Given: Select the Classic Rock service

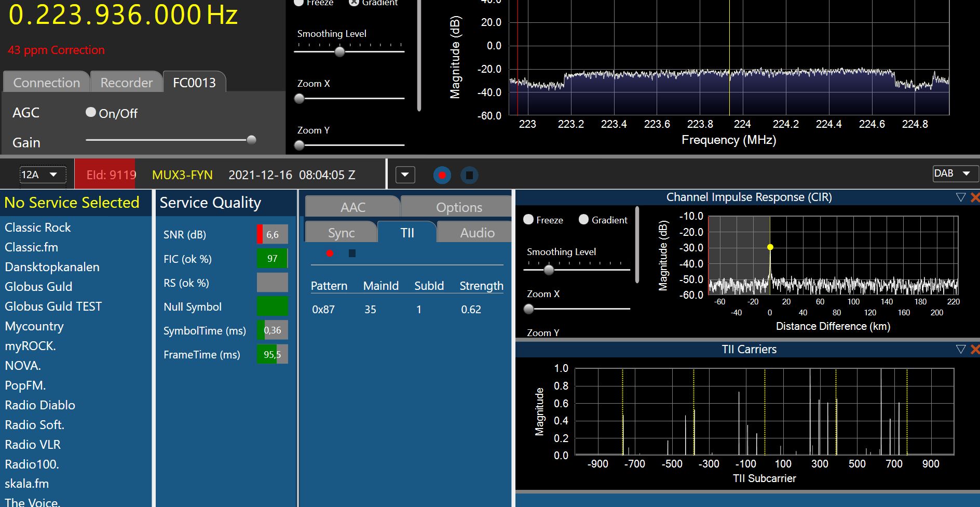Looking at the screenshot, I should [38, 228].
